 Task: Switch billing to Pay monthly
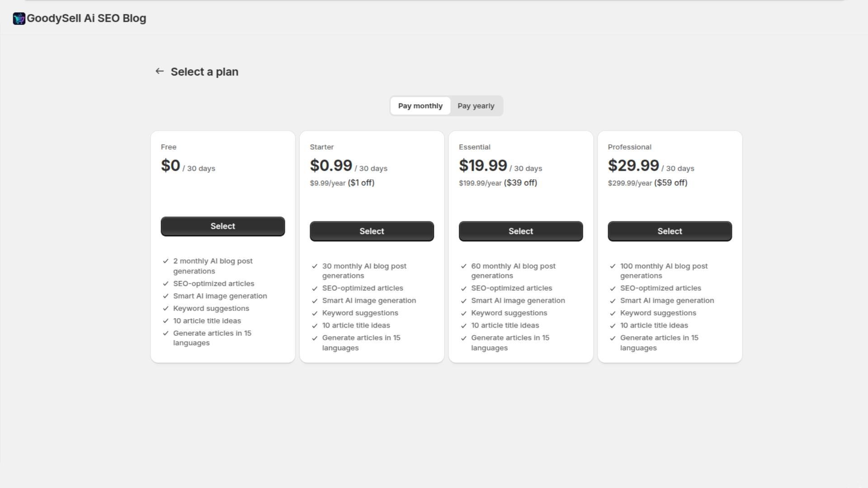[420, 106]
